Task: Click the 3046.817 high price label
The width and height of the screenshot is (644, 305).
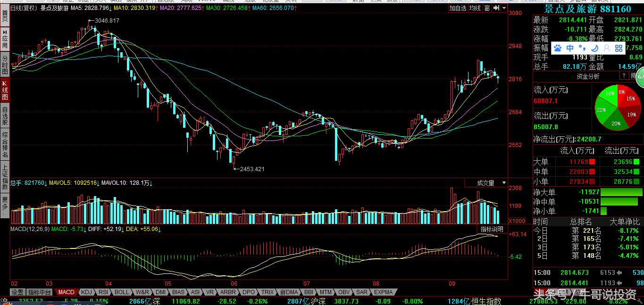Action: 107,20
